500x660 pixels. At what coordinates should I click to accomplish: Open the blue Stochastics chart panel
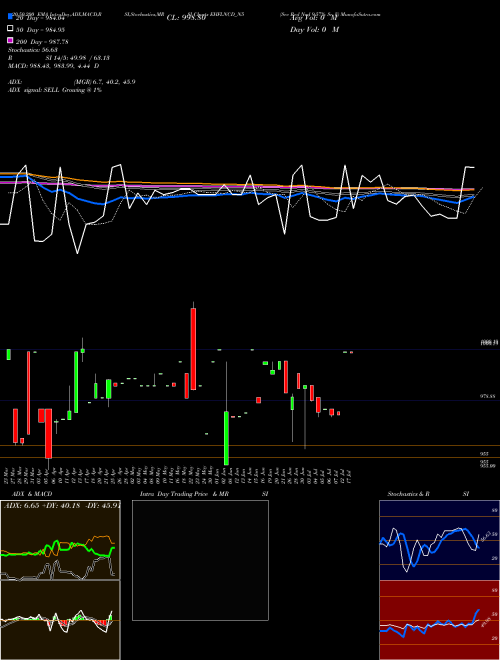[x=439, y=540]
